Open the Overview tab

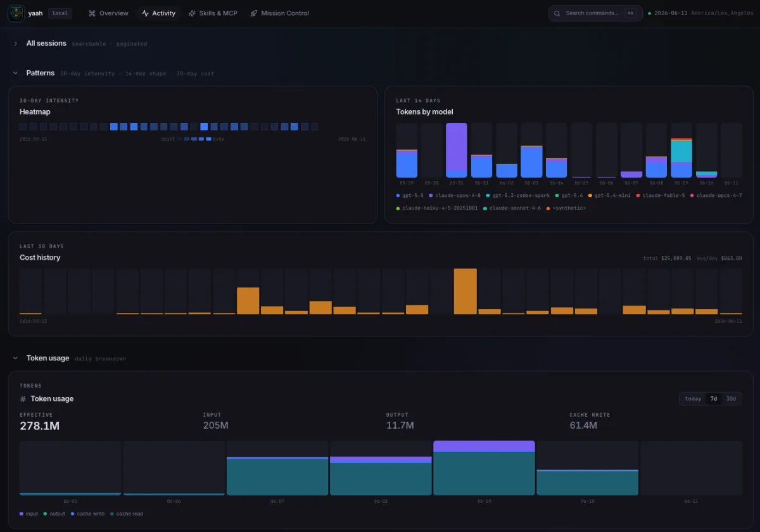click(x=108, y=13)
